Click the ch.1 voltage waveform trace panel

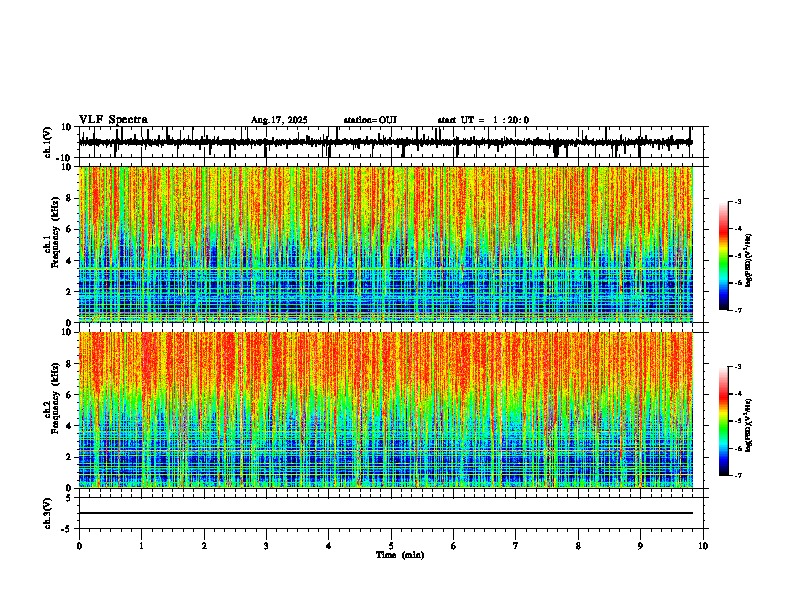pyautogui.click(x=390, y=142)
